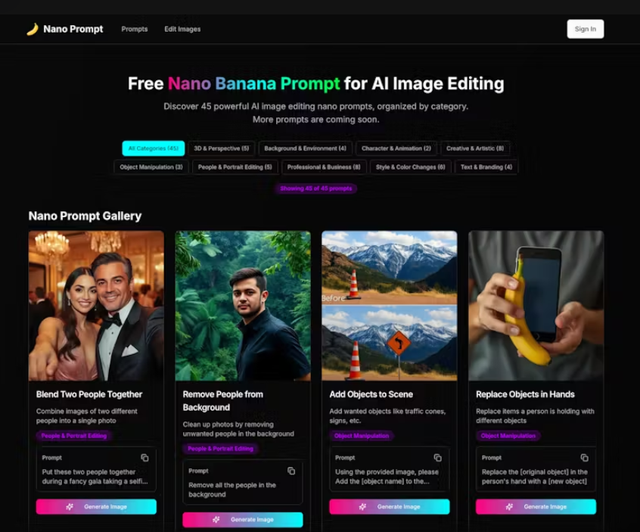The width and height of the screenshot is (640, 532).
Task: Click prompt text 'Remove all the people in the background'
Action: 232,490
